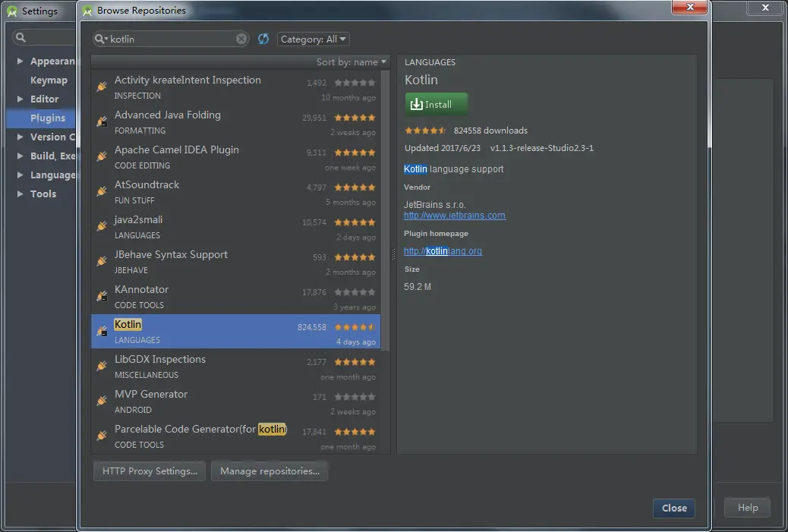Click the Android Studio icon in Settings title
Image resolution: width=788 pixels, height=532 pixels.
point(12,11)
